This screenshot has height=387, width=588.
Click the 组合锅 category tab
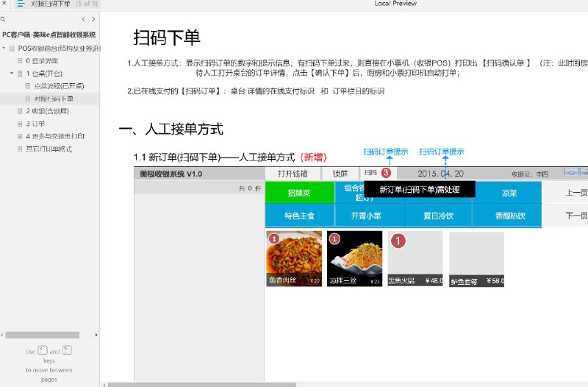pos(350,192)
